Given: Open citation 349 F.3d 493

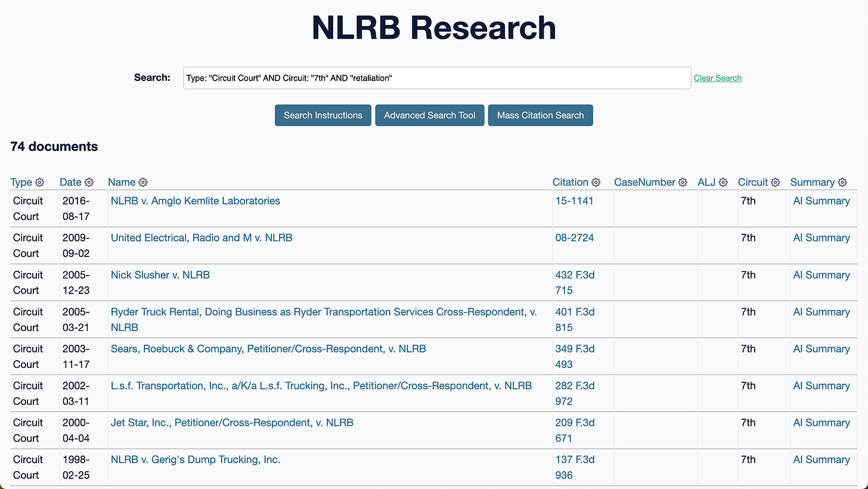Looking at the screenshot, I should coord(575,357).
